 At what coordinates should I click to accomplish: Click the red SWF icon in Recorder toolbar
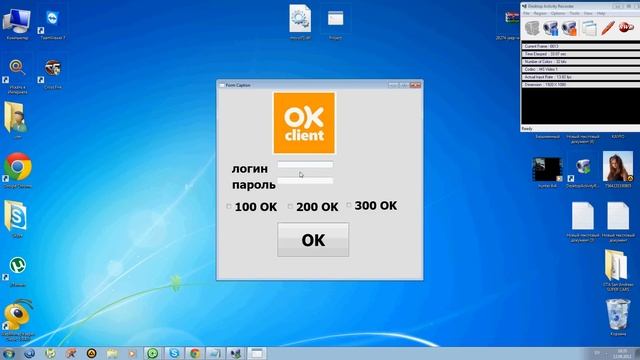pyautogui.click(x=626, y=28)
